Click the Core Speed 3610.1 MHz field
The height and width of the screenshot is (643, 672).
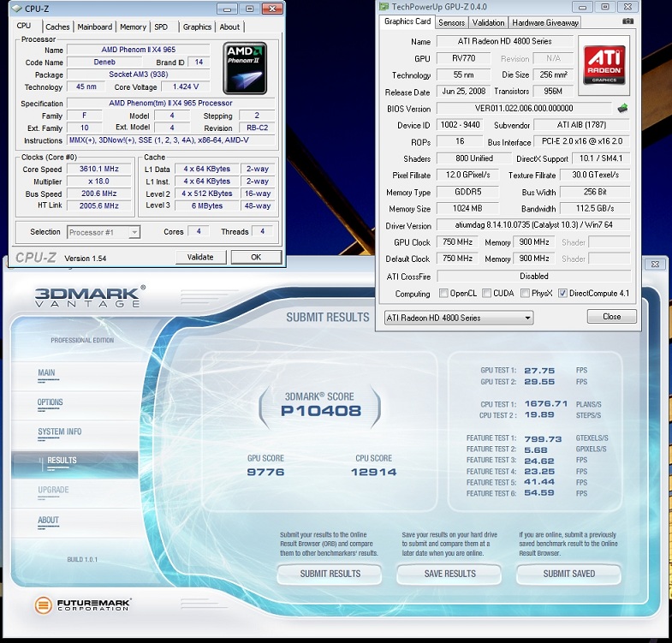(99, 169)
